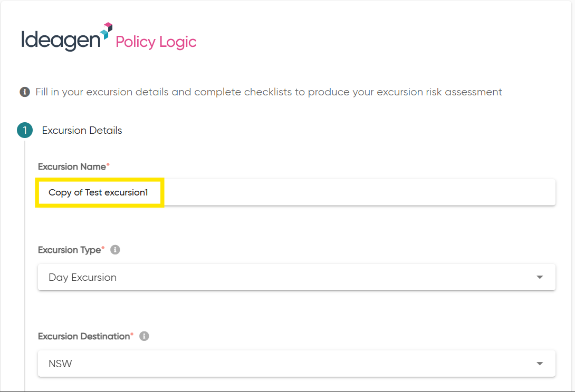Click empty space in the Excursion Name field
This screenshot has width=575, height=392.
(x=359, y=192)
